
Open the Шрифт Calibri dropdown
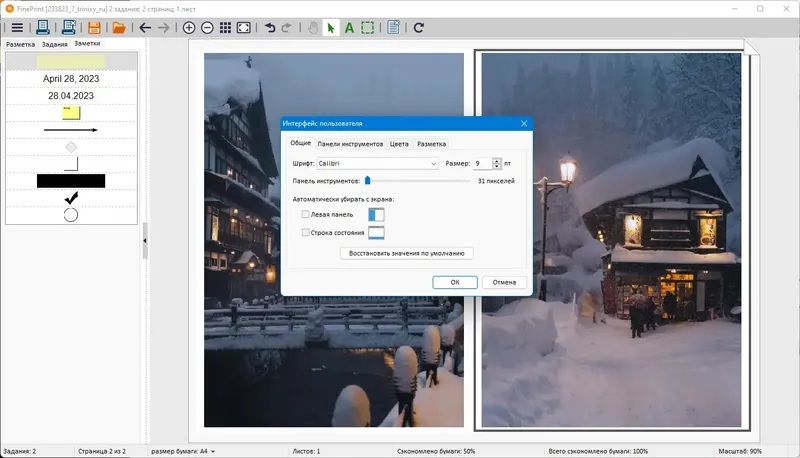433,163
